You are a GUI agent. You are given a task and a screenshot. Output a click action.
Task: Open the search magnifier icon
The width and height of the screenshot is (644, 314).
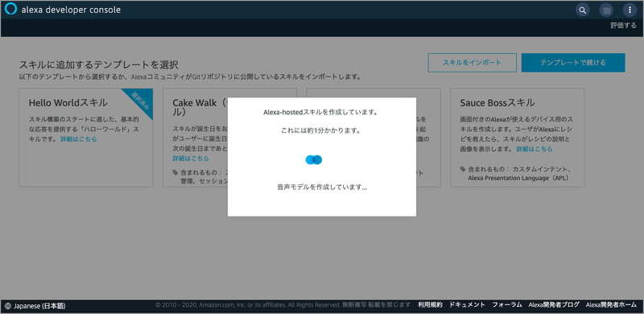(582, 10)
